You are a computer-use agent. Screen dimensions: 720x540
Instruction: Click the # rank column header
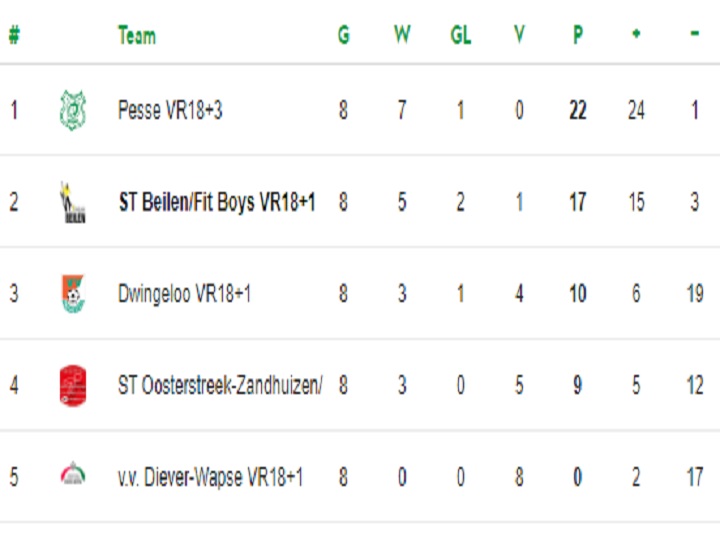[x=15, y=35]
